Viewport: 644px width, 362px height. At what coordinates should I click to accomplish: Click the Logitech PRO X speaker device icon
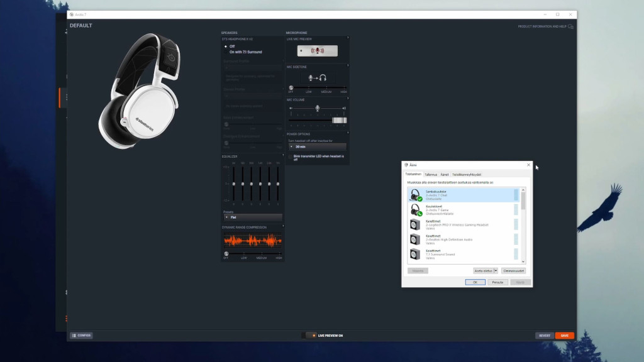click(415, 224)
